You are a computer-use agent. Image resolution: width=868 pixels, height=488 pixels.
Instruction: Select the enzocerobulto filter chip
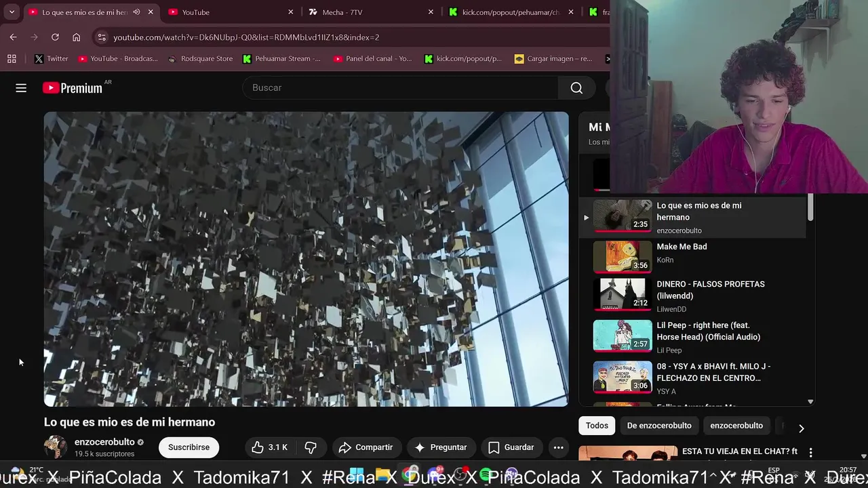(x=736, y=426)
